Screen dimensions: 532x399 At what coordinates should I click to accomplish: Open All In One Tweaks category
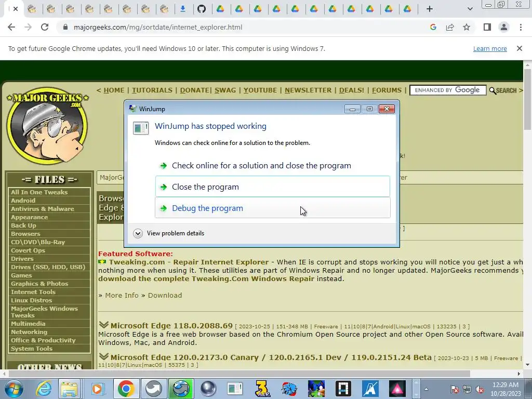click(x=39, y=192)
